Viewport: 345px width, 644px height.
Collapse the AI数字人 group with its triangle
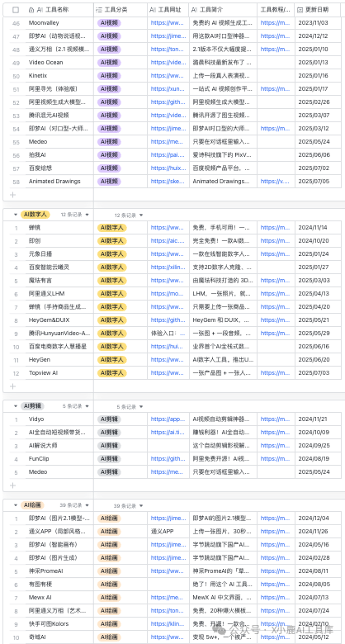tap(16, 215)
